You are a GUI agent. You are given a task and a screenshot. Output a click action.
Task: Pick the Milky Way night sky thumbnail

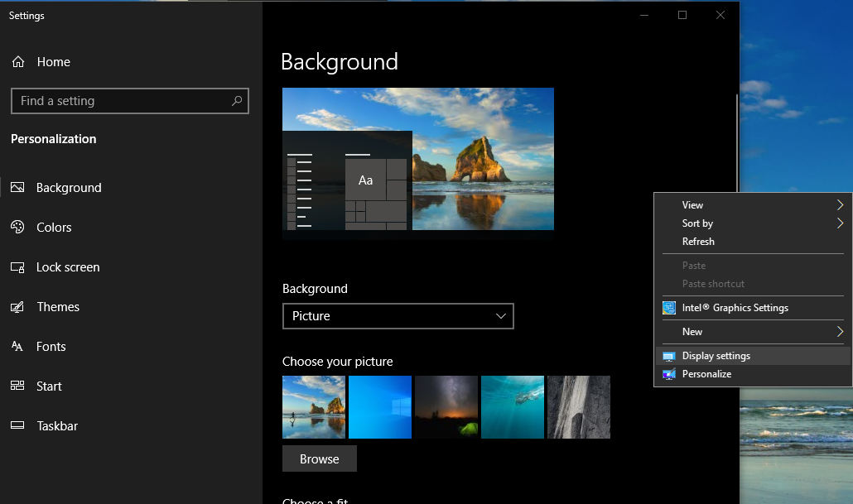(x=446, y=407)
